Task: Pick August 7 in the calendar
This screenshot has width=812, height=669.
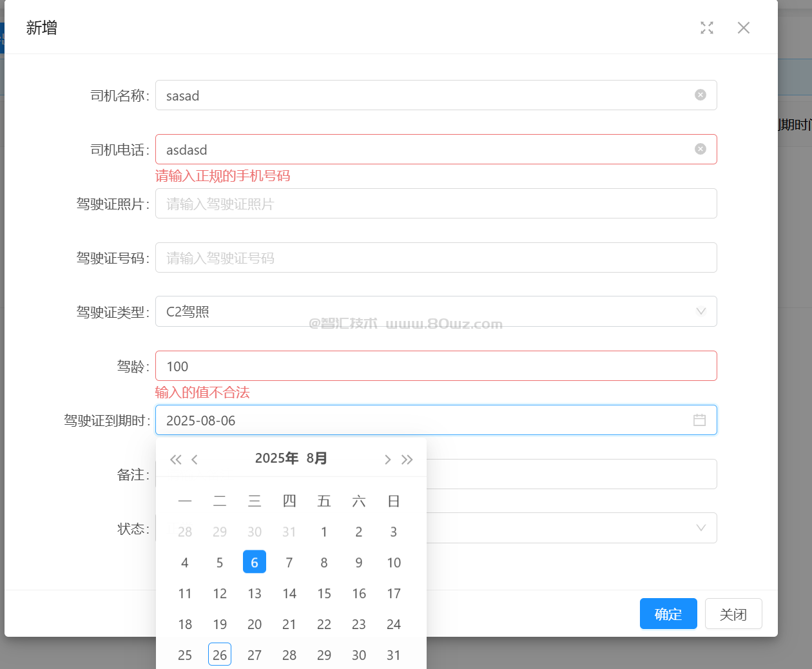Action: (x=289, y=563)
